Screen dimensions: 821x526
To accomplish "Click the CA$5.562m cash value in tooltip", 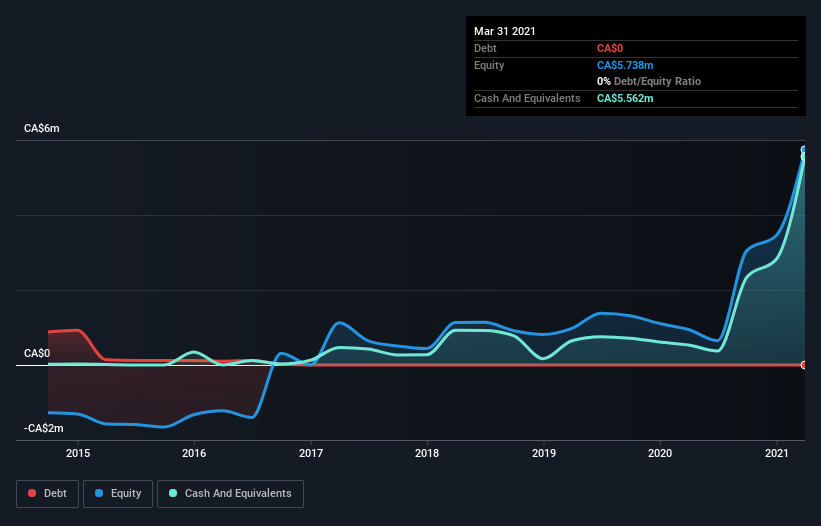I will 625,98.
